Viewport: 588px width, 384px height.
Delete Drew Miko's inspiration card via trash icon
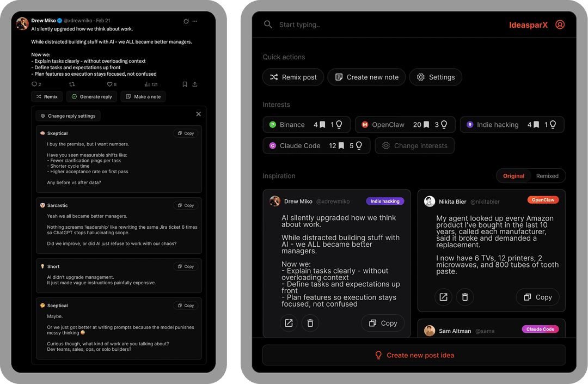[x=310, y=323]
